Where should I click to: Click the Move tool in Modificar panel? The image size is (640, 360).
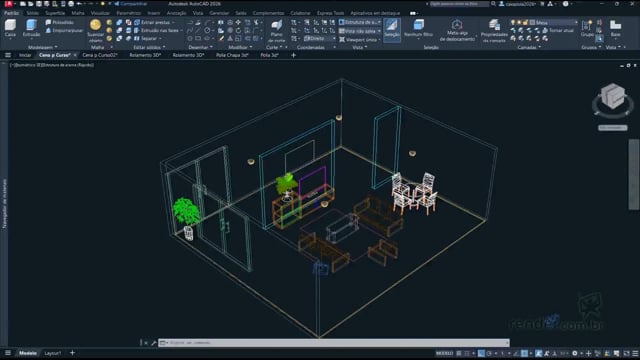point(238,22)
